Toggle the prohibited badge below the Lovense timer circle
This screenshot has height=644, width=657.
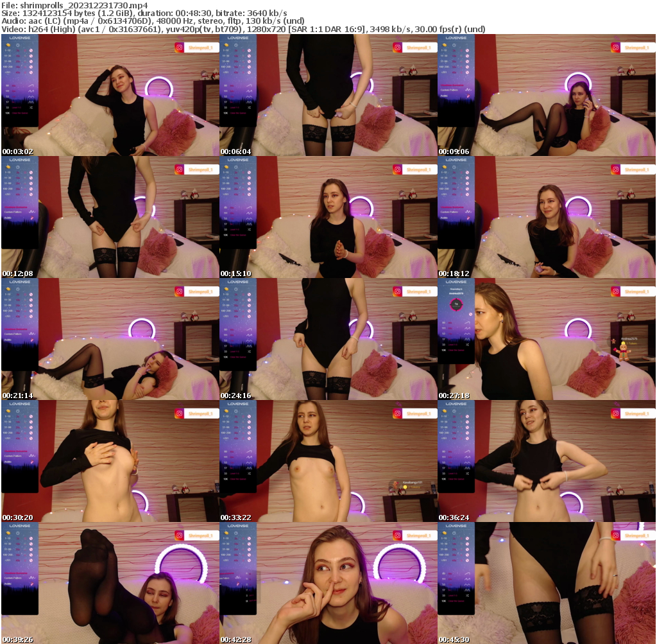(471, 314)
